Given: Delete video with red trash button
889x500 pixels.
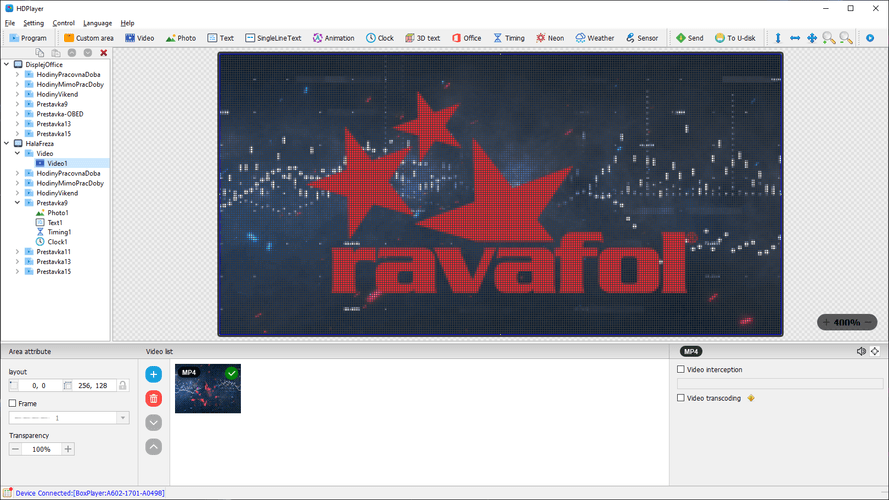Looking at the screenshot, I should 153,399.
